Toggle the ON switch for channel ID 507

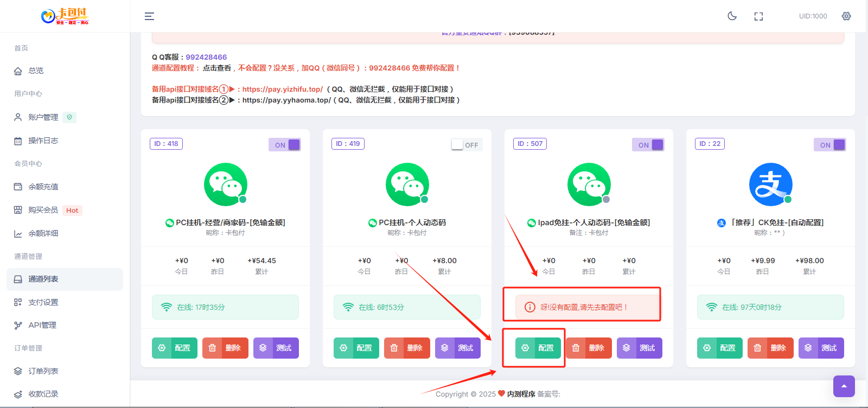648,145
